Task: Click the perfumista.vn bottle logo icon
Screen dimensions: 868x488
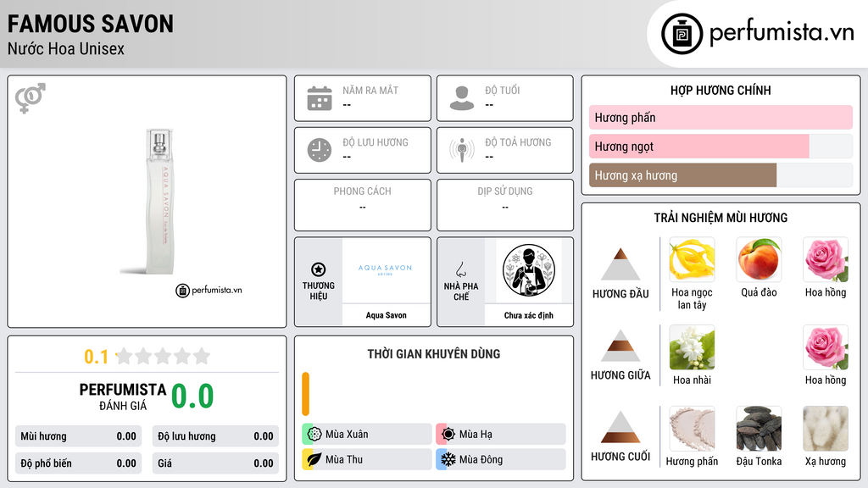Action: [682, 34]
